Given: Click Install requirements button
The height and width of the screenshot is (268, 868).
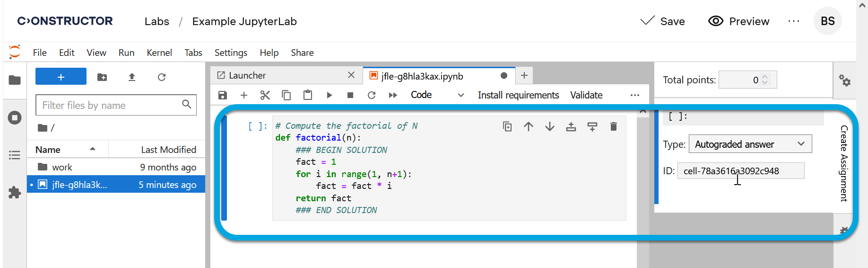Looking at the screenshot, I should coord(518,95).
